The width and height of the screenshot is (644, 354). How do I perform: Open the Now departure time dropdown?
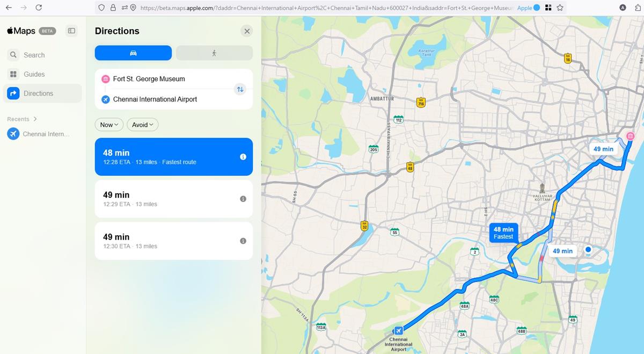(109, 125)
